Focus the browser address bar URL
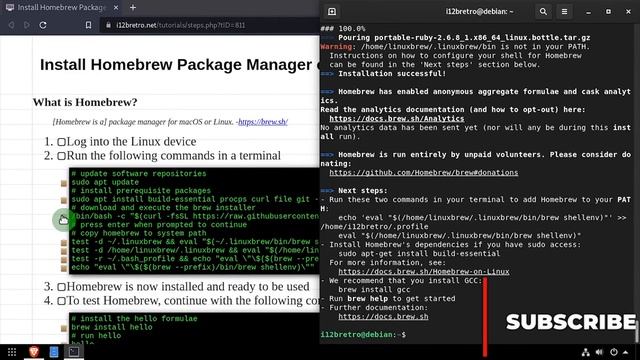 180,25
